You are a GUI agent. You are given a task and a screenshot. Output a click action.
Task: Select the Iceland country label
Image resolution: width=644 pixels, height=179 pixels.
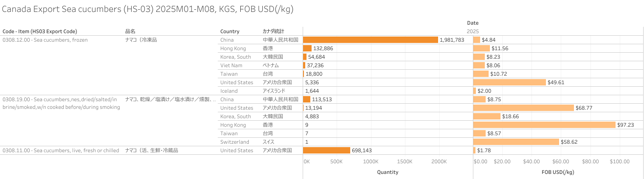[229, 91]
